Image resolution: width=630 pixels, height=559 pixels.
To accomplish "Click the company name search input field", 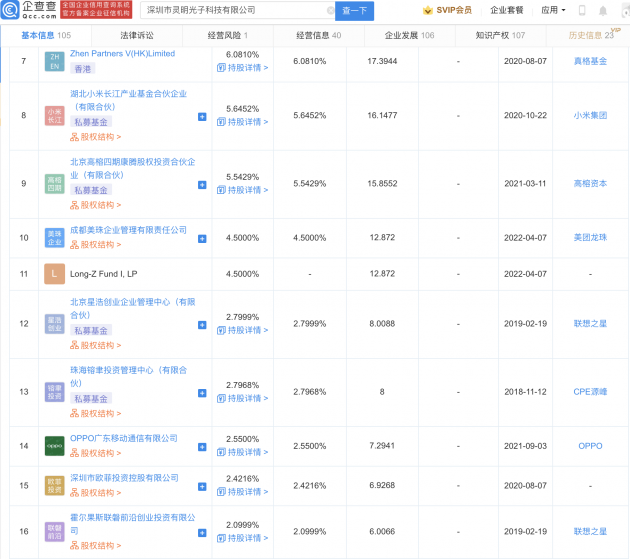I will (x=237, y=10).
